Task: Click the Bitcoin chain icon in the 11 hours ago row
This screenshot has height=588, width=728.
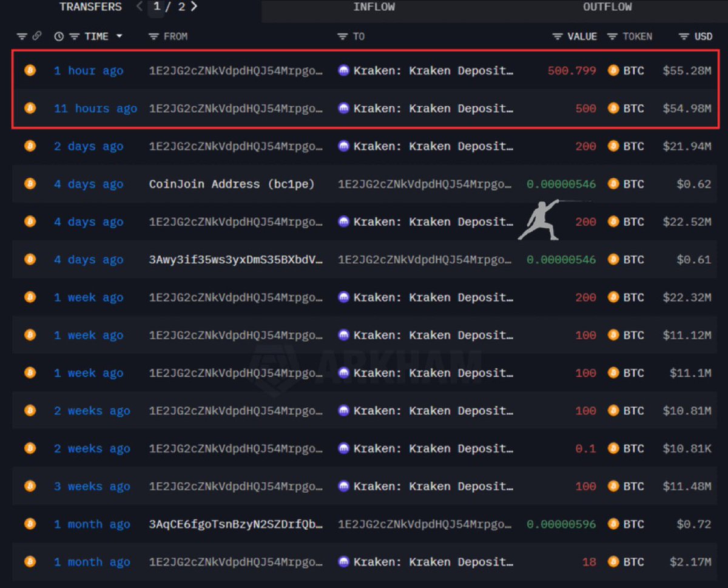Action: coord(30,108)
